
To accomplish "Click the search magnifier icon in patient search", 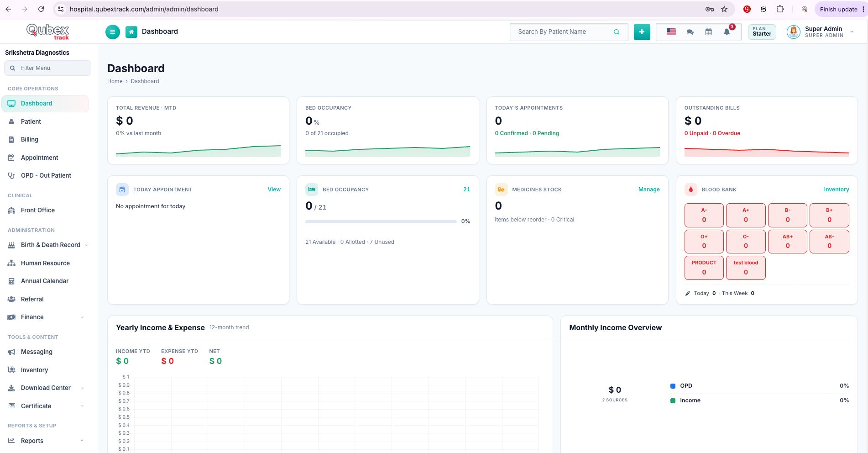I will (x=617, y=32).
